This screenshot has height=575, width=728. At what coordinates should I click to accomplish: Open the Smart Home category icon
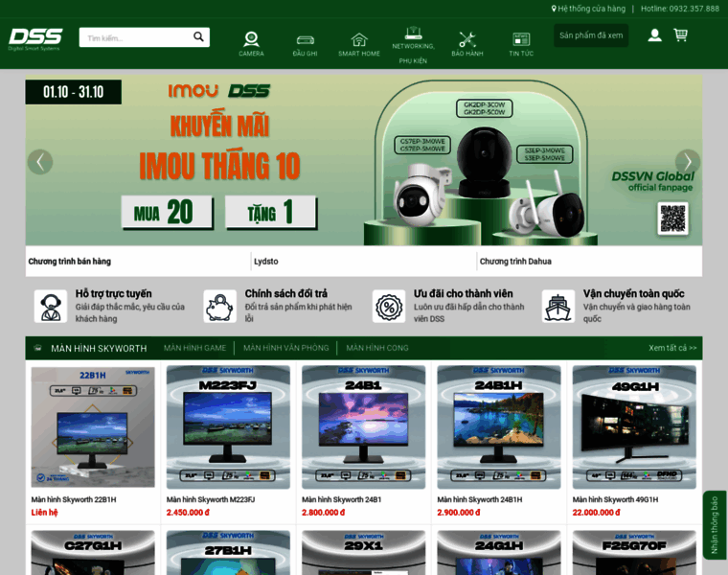pyautogui.click(x=359, y=39)
